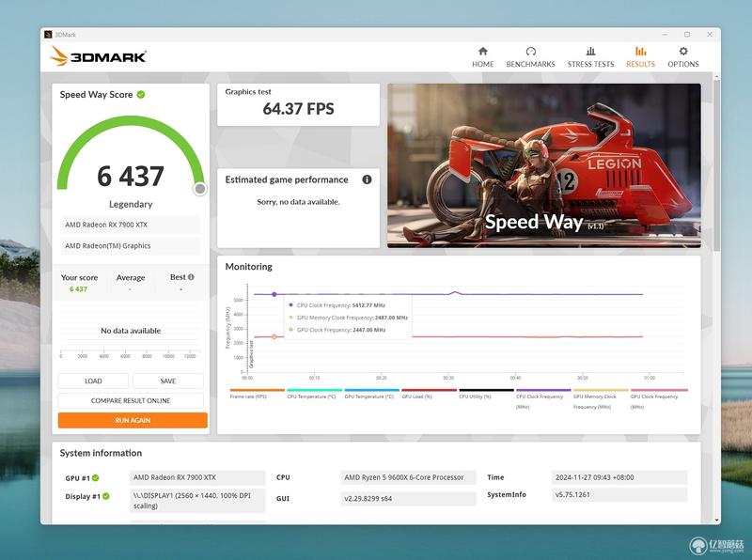
Task: Toggle the GPU Load (%) legend item
Action: click(429, 394)
